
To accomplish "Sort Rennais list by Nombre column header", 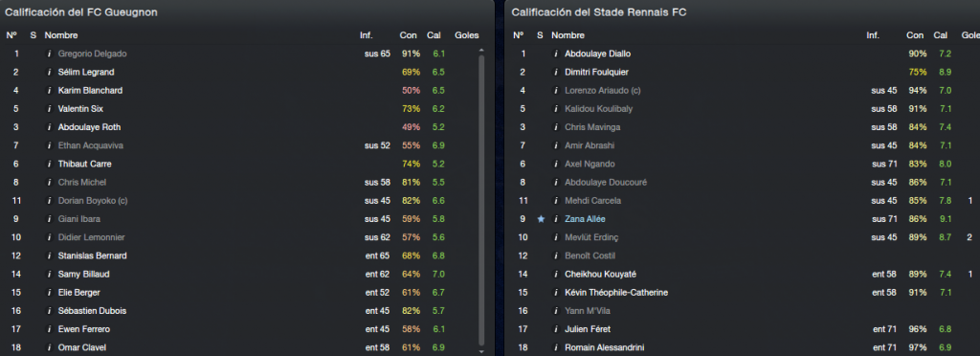I will pos(568,35).
